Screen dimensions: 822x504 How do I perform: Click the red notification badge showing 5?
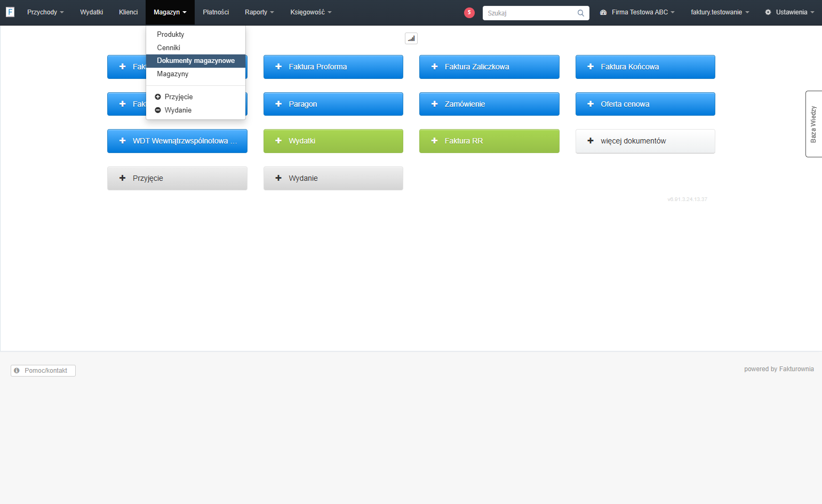469,12
